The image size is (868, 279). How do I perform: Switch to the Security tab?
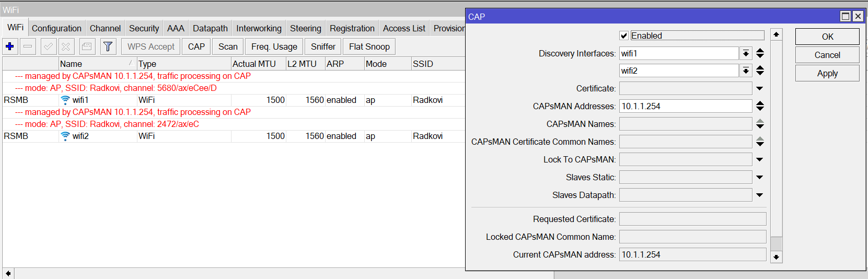(x=144, y=28)
